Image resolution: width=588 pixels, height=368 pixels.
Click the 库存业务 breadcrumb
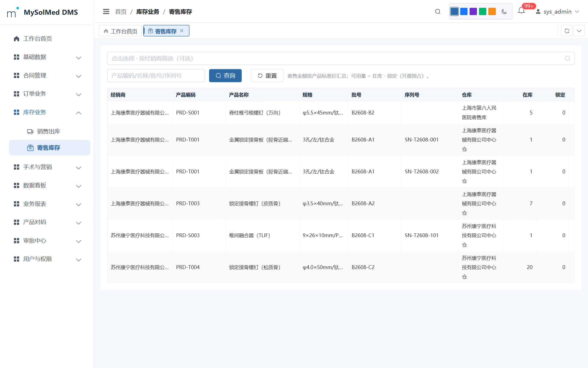tap(148, 12)
